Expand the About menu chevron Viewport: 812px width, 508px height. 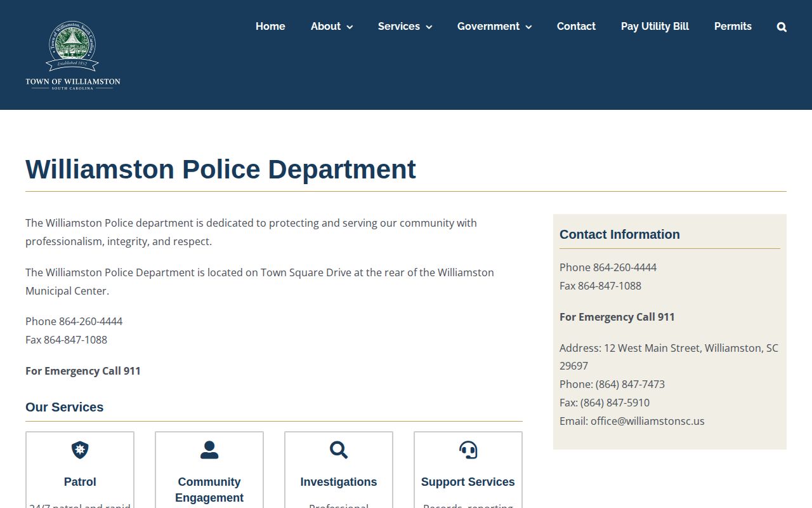click(350, 27)
